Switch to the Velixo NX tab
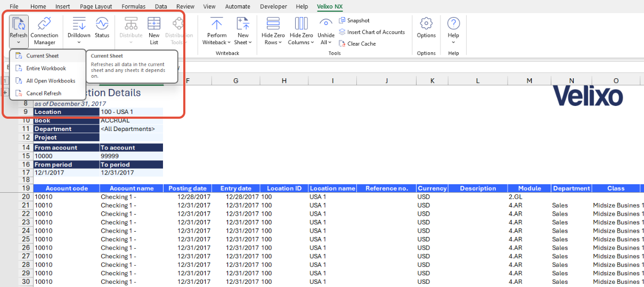The image size is (644, 287). [x=330, y=6]
